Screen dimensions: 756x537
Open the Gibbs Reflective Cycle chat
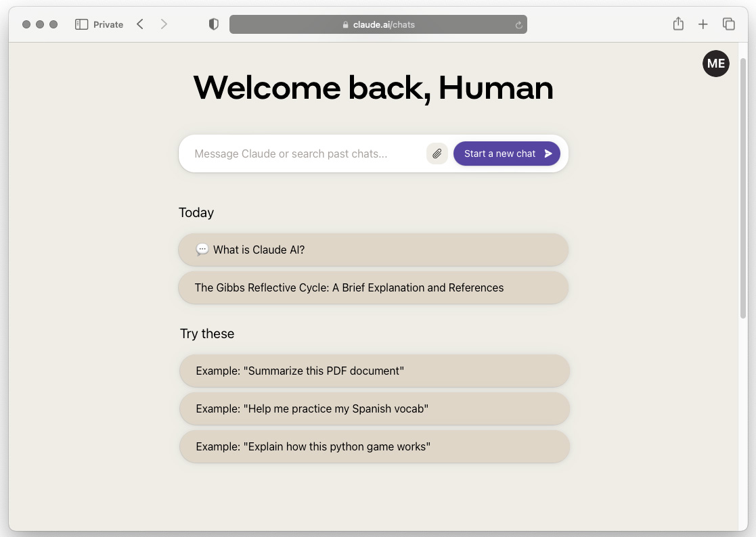(373, 287)
